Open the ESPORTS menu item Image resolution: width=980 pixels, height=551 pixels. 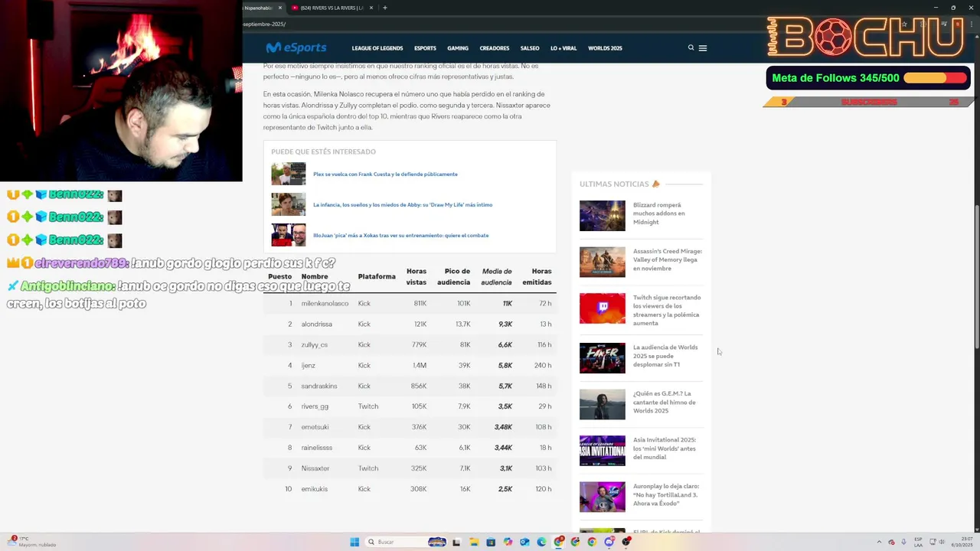tap(425, 48)
